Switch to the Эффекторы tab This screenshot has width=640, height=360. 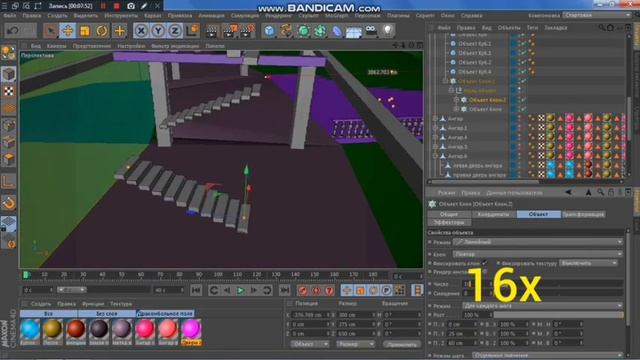click(449, 222)
